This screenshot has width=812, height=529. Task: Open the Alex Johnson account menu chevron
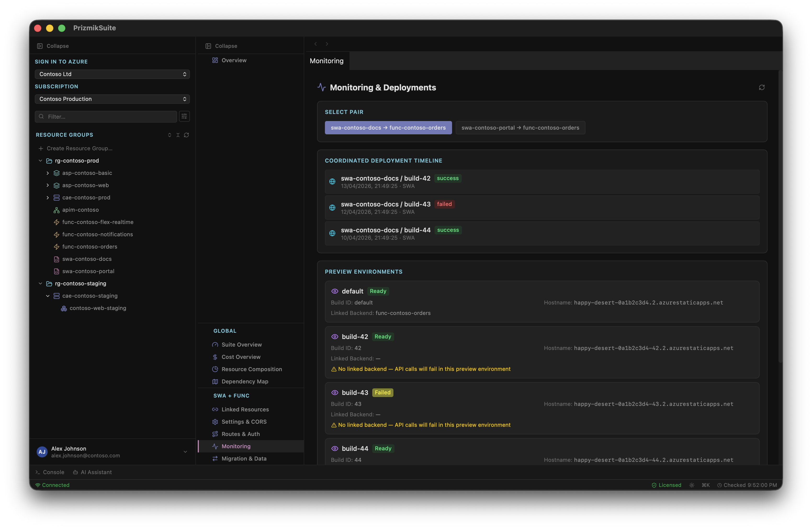[185, 452]
